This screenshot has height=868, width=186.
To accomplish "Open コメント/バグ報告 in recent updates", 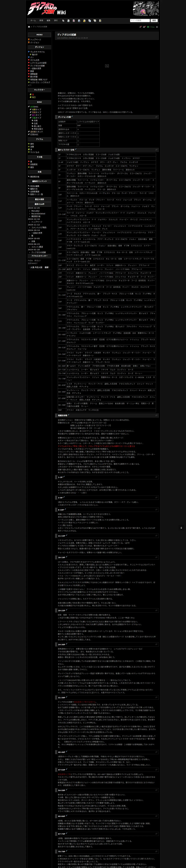I will click(39, 227).
